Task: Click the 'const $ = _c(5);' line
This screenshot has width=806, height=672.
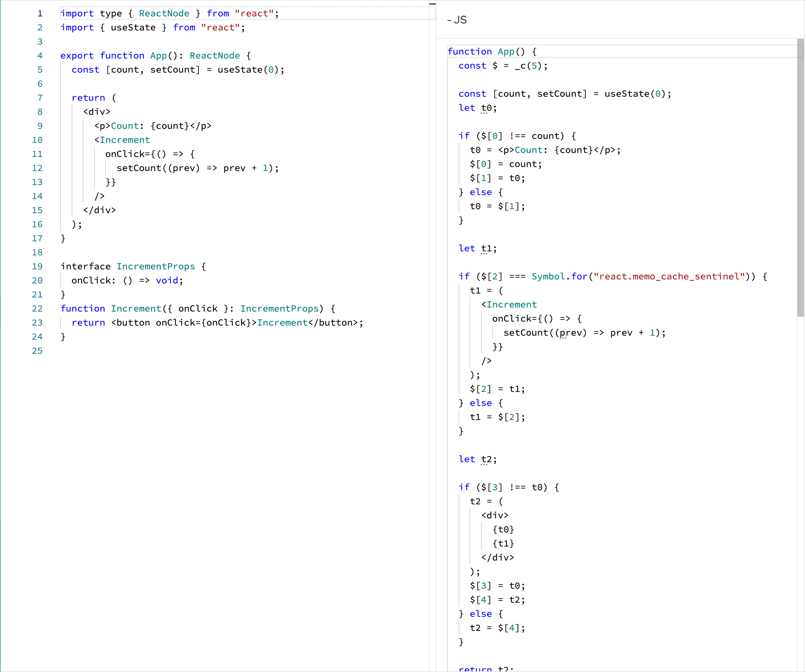Action: pyautogui.click(x=503, y=66)
